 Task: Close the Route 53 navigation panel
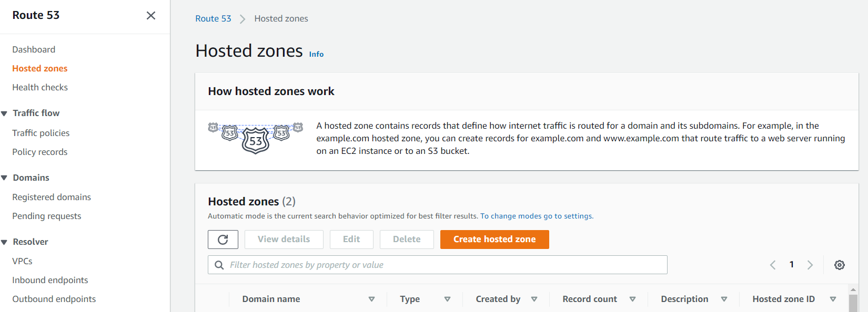point(151,16)
